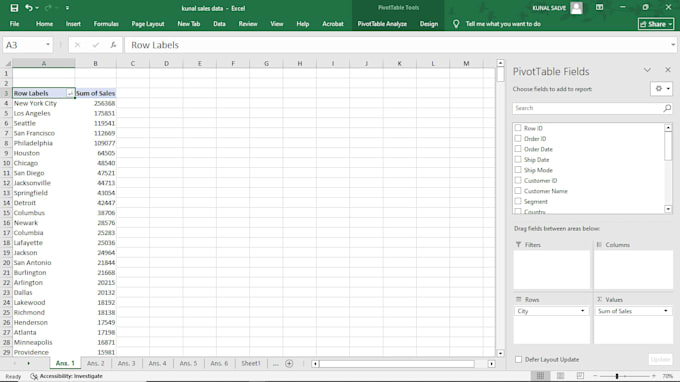Viewport: 680px width, 382px height.
Task: Select column B header
Action: coord(95,63)
